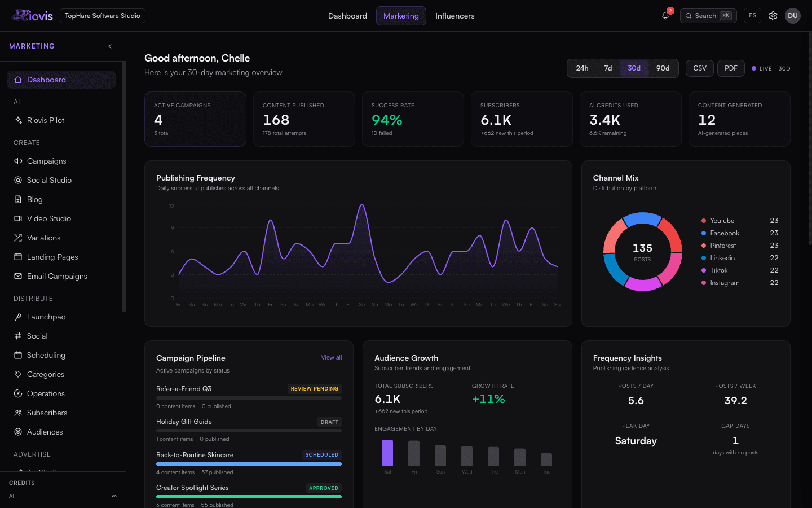Screen dimensions: 812x508
Task: Click the search magnifier icon
Action: tap(689, 16)
